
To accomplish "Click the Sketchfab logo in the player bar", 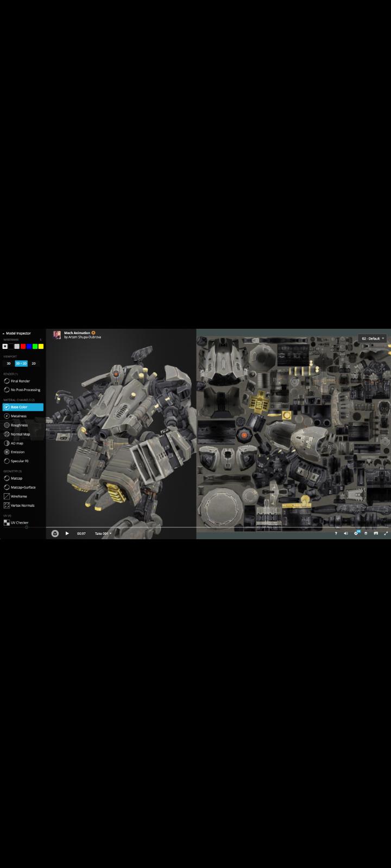I will click(55, 533).
